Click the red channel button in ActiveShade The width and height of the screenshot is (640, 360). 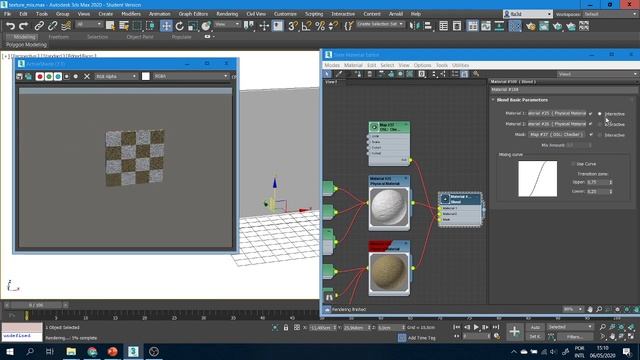(40, 76)
